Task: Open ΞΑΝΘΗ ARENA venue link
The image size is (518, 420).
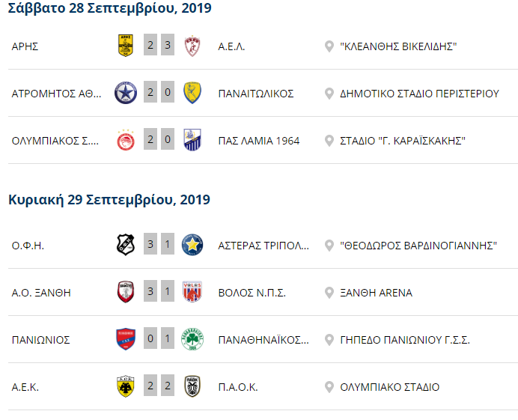Action: click(x=377, y=293)
